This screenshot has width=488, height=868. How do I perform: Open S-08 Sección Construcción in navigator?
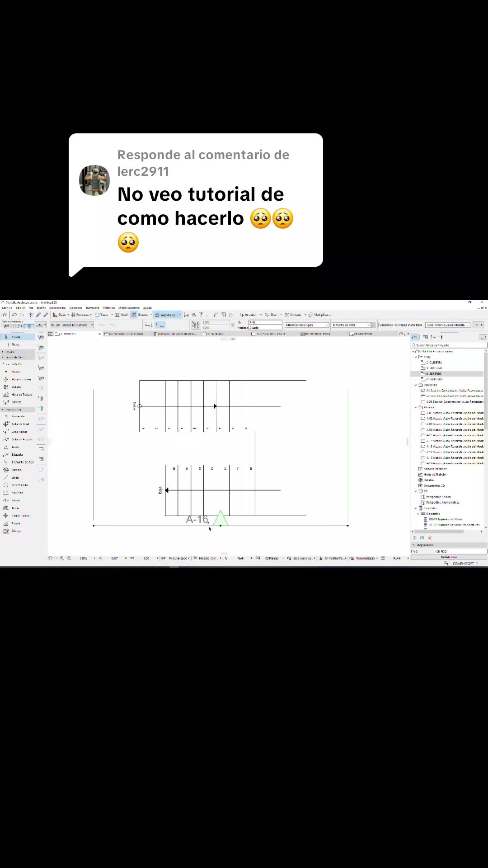tap(452, 402)
